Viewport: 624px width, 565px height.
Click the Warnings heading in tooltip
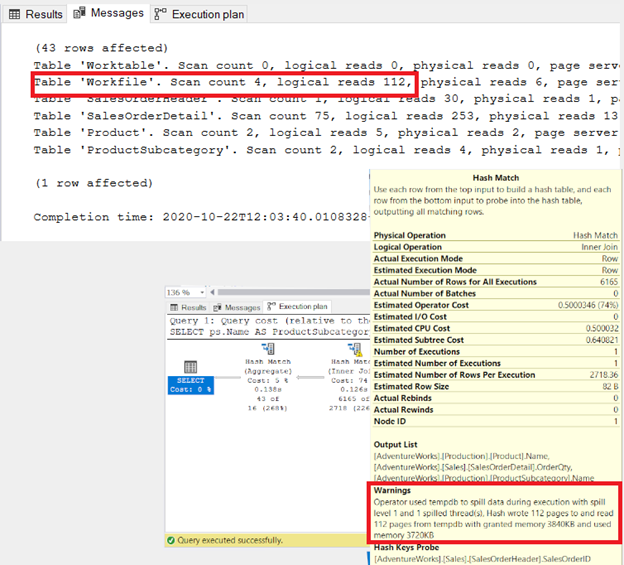coord(392,490)
